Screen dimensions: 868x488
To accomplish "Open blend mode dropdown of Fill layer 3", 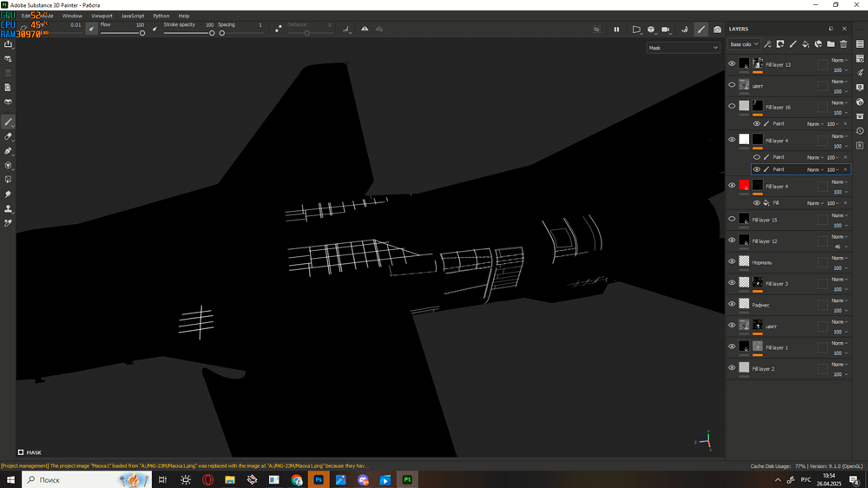I will point(839,280).
